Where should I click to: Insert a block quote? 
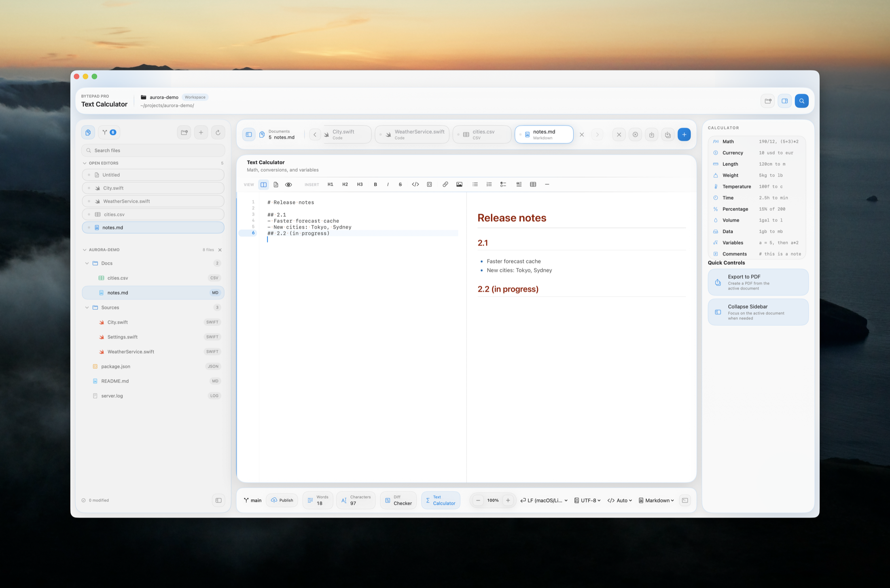click(519, 184)
